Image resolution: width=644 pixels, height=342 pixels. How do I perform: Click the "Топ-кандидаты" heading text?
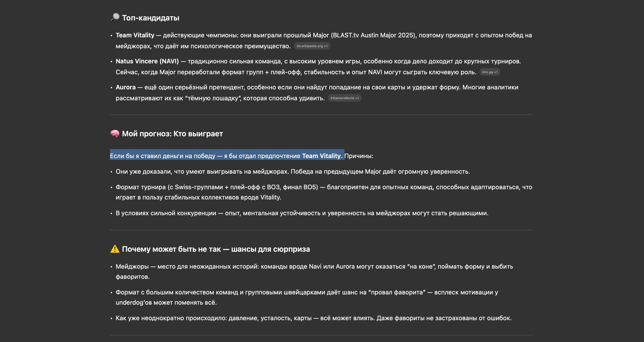pyautogui.click(x=151, y=18)
